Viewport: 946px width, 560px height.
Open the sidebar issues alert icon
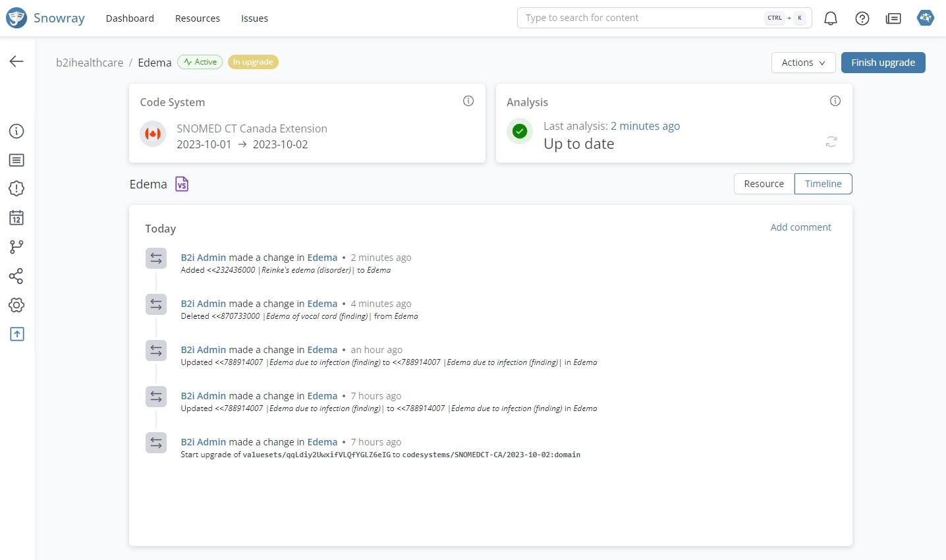tap(16, 188)
